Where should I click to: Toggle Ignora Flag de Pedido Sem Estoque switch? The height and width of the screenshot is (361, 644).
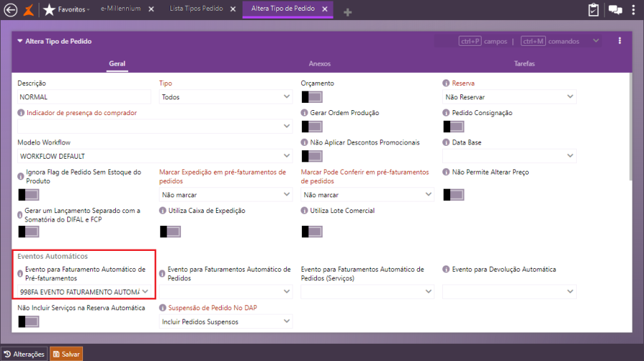pyautogui.click(x=29, y=194)
